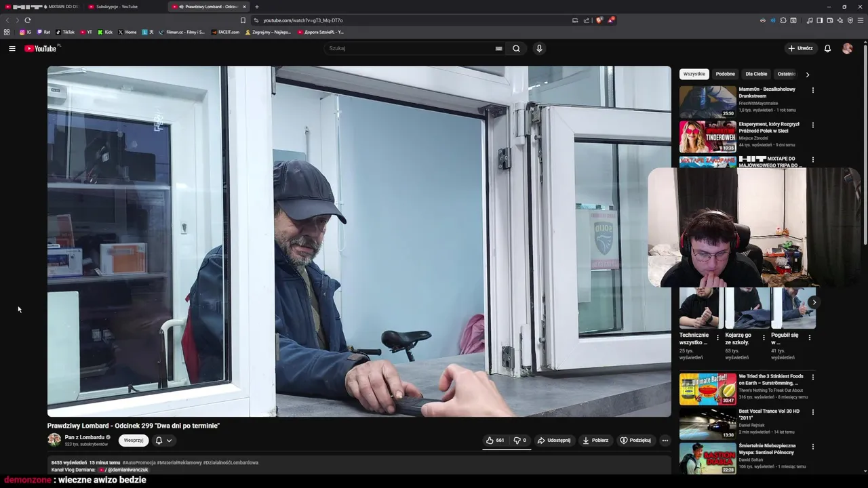Click the search magnifier button
Screen dimensions: 868x488
pyautogui.click(x=516, y=48)
